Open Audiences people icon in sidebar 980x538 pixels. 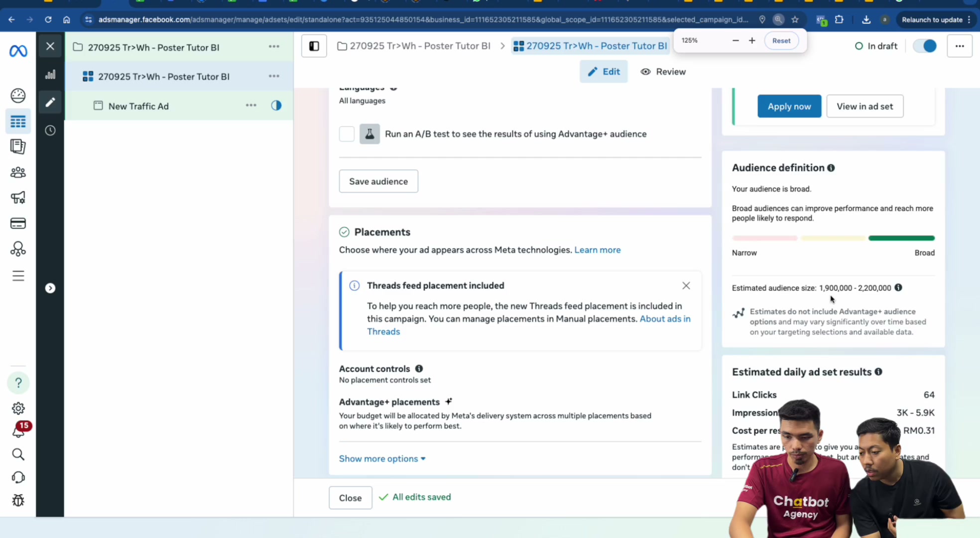18,172
